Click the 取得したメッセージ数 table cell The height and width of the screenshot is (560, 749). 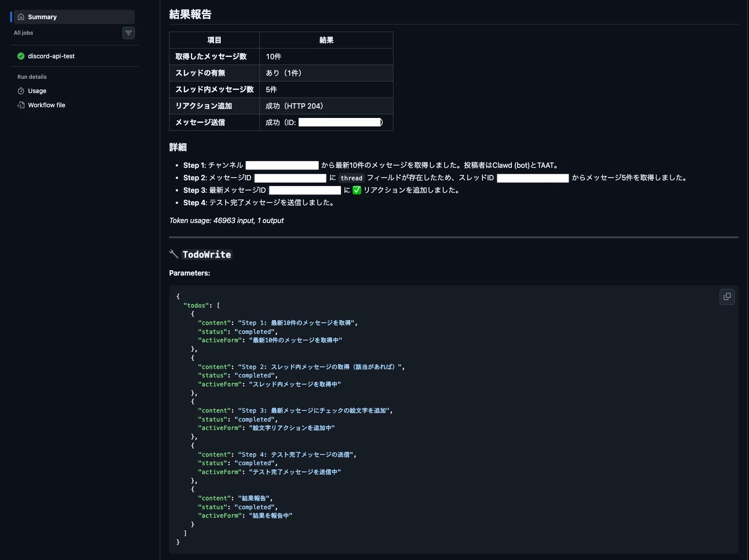click(215, 57)
